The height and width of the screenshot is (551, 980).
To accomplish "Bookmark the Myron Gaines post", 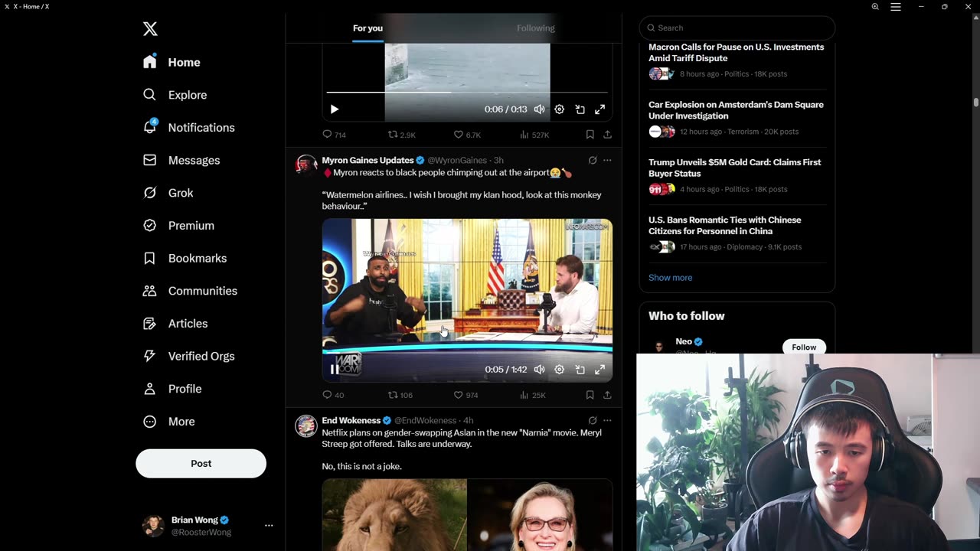I will [590, 395].
